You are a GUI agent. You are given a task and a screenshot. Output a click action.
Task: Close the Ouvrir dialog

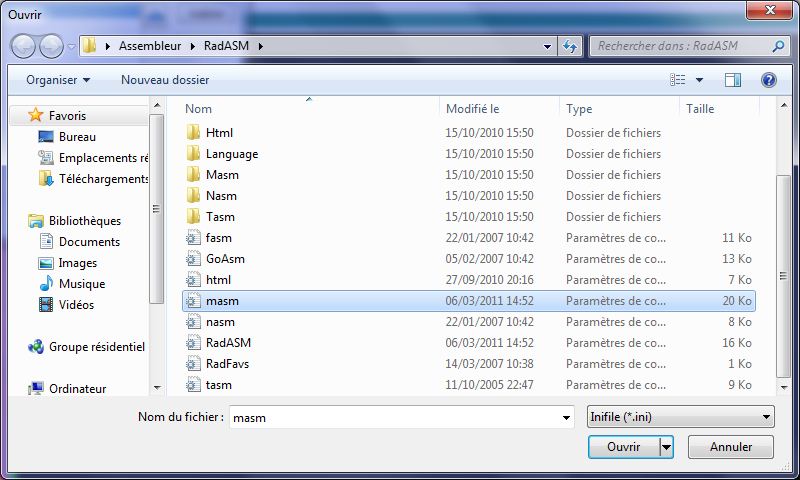tap(769, 10)
